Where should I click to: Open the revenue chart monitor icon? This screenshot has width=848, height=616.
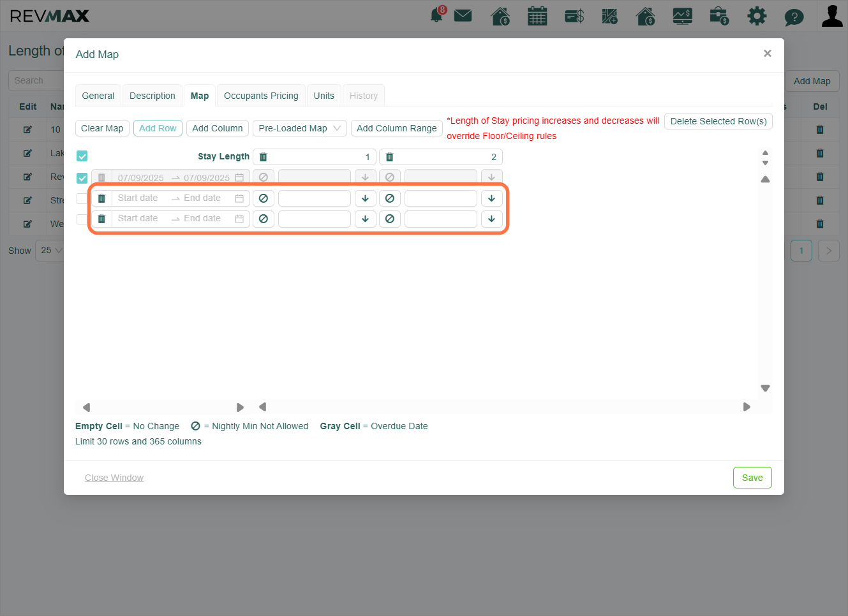[683, 16]
